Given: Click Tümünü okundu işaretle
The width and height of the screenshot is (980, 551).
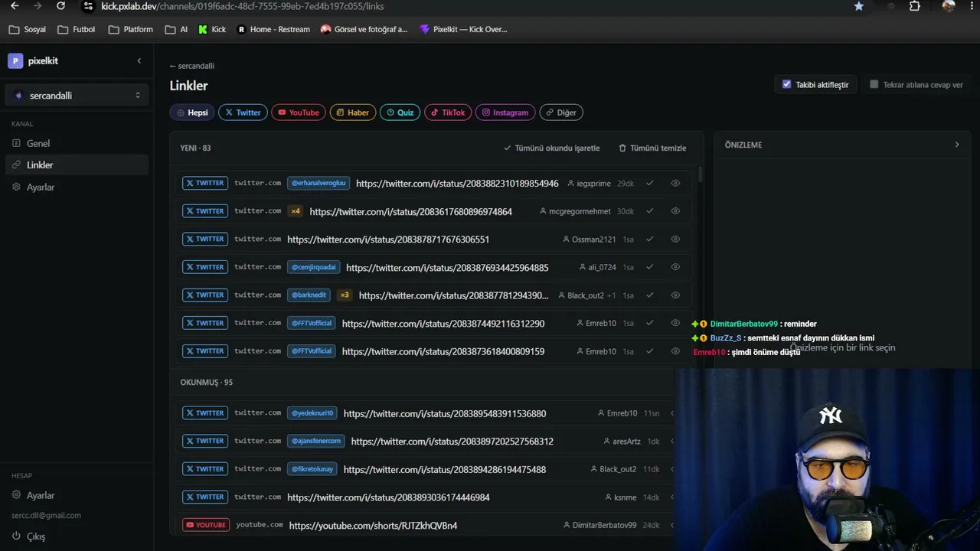Looking at the screenshot, I should coord(552,148).
